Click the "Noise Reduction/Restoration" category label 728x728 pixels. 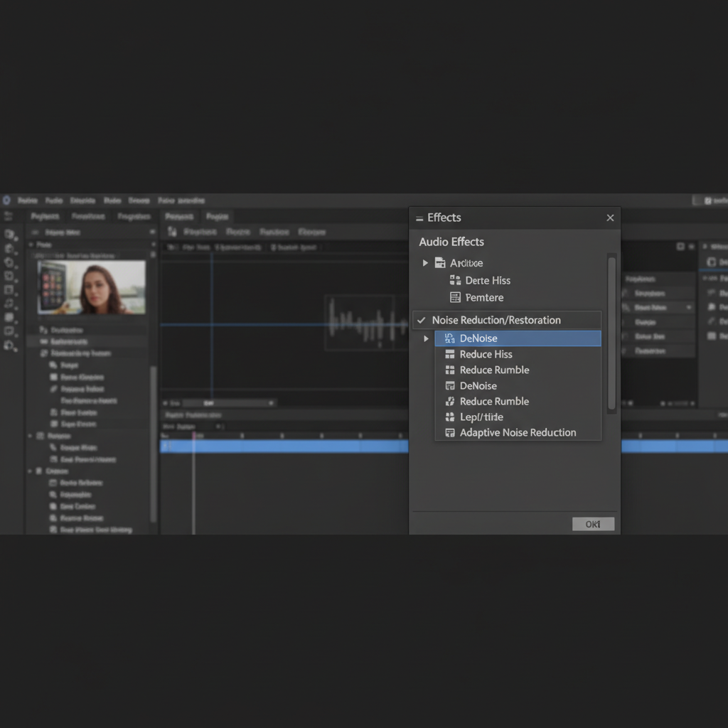click(496, 320)
